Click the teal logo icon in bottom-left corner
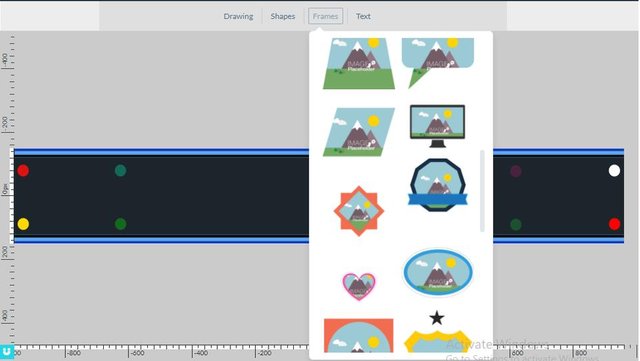Image resolution: width=640 pixels, height=361 pixels. pos(7,352)
